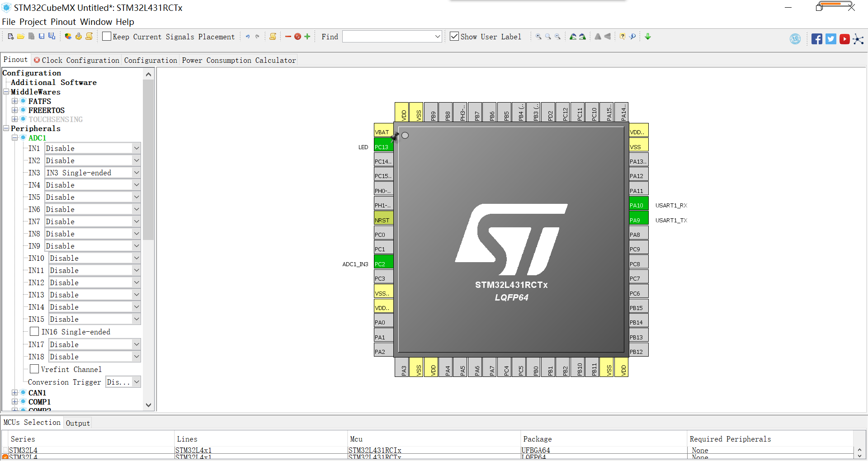Switch to the Configuration tab
Viewport: 868px width, 461px height.
point(151,60)
